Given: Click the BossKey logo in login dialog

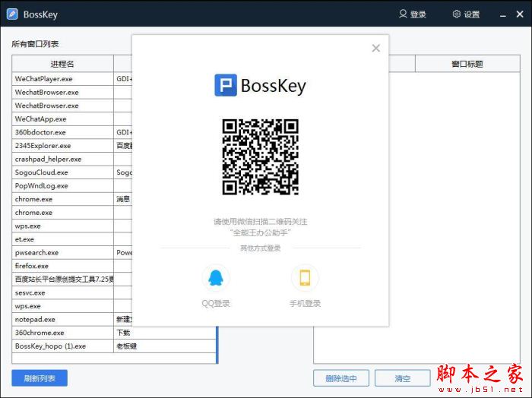Looking at the screenshot, I should pos(260,85).
